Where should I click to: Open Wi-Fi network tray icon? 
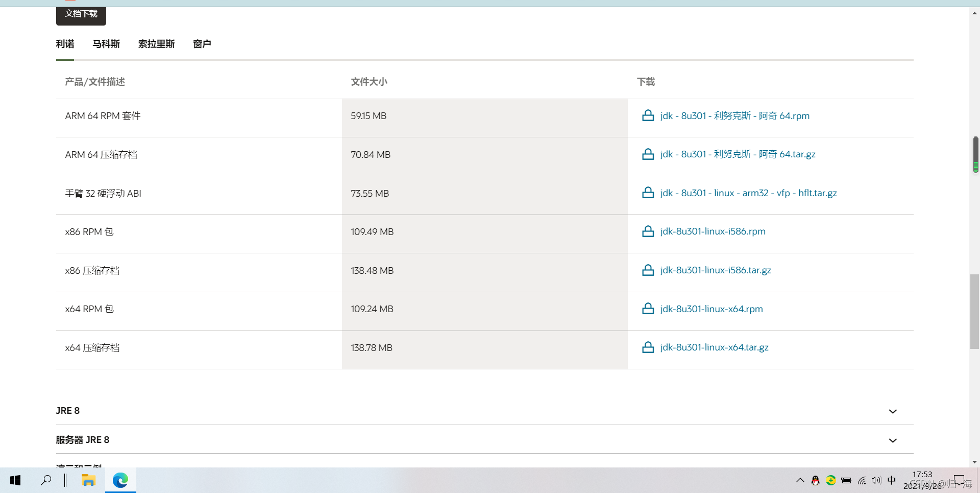coord(862,480)
